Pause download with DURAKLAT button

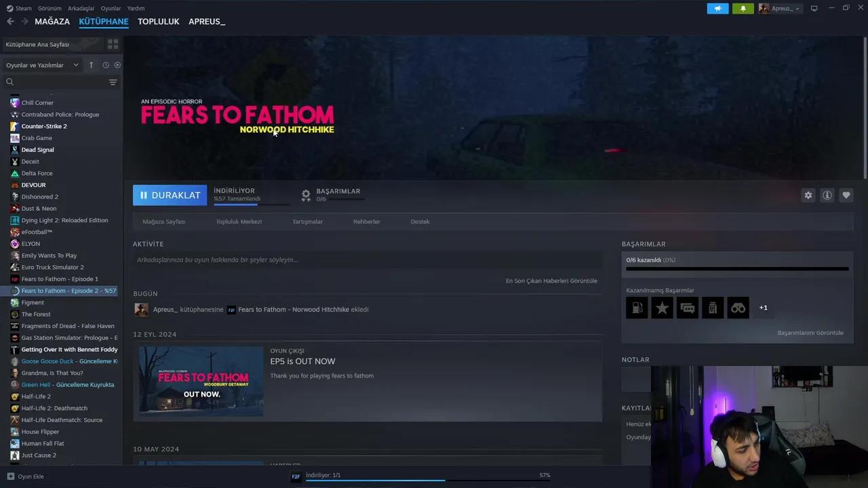(x=170, y=195)
